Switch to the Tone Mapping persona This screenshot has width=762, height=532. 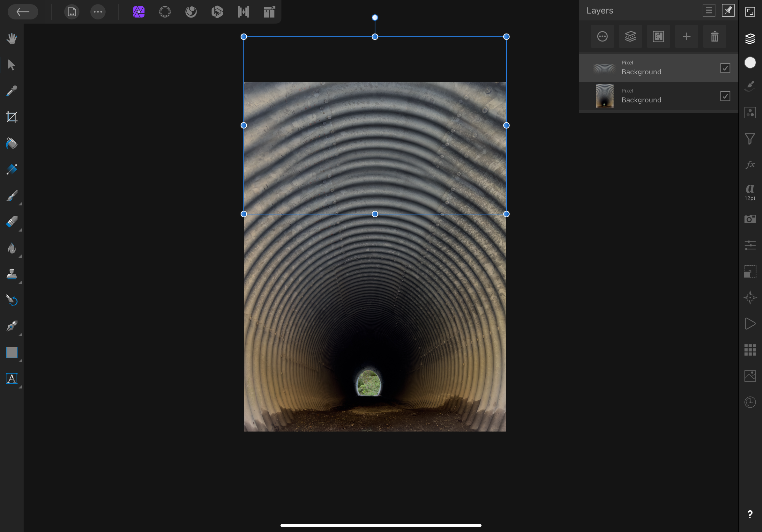pyautogui.click(x=243, y=12)
